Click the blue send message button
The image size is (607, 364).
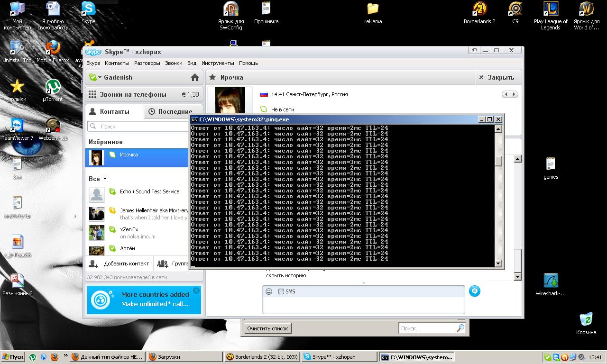click(474, 291)
